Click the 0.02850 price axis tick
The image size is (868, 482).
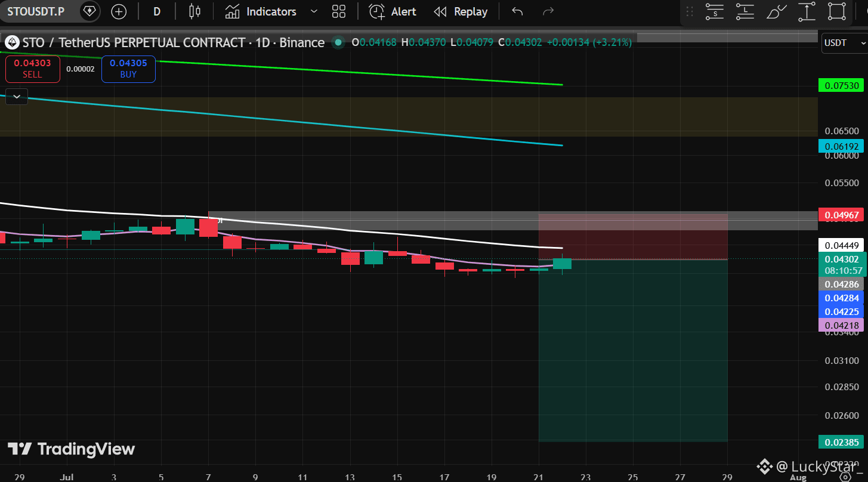[x=842, y=387]
